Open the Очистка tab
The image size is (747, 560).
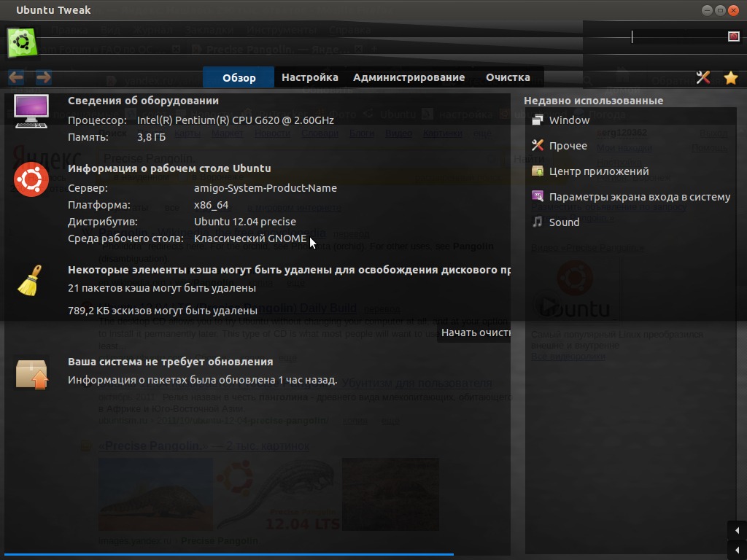click(508, 77)
